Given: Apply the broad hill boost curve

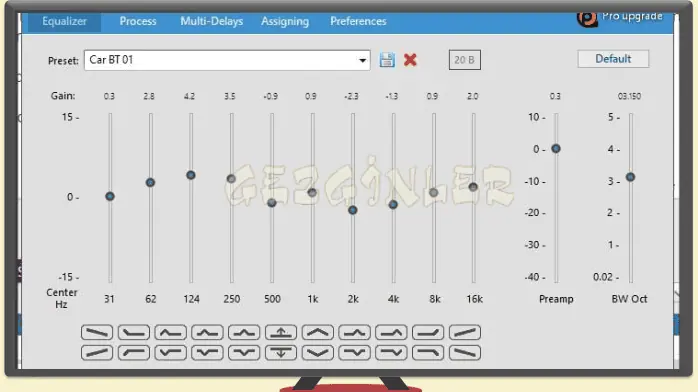Looking at the screenshot, I should 317,332.
